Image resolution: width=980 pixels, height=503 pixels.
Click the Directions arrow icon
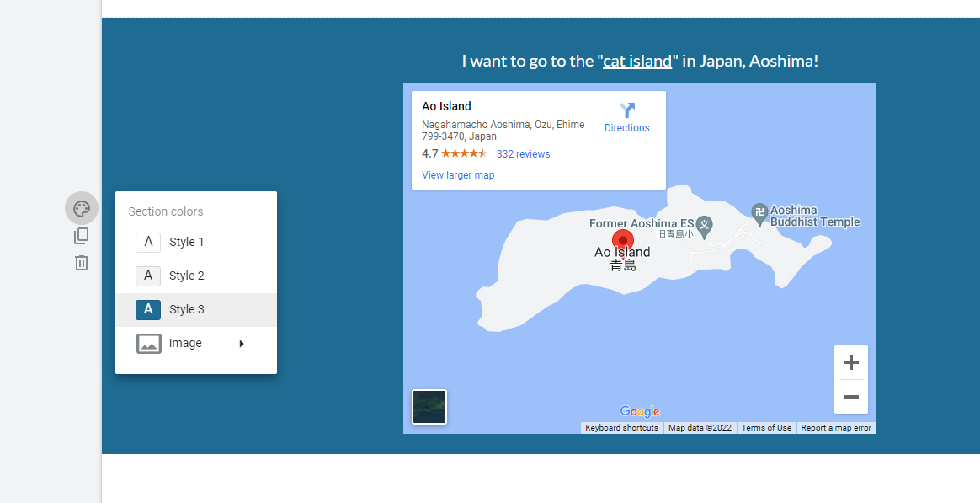pyautogui.click(x=627, y=110)
